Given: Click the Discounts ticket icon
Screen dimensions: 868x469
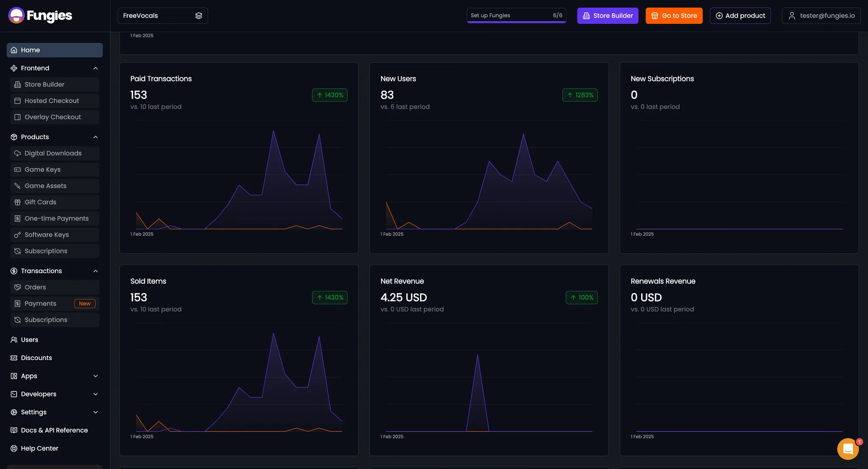Looking at the screenshot, I should pos(14,358).
